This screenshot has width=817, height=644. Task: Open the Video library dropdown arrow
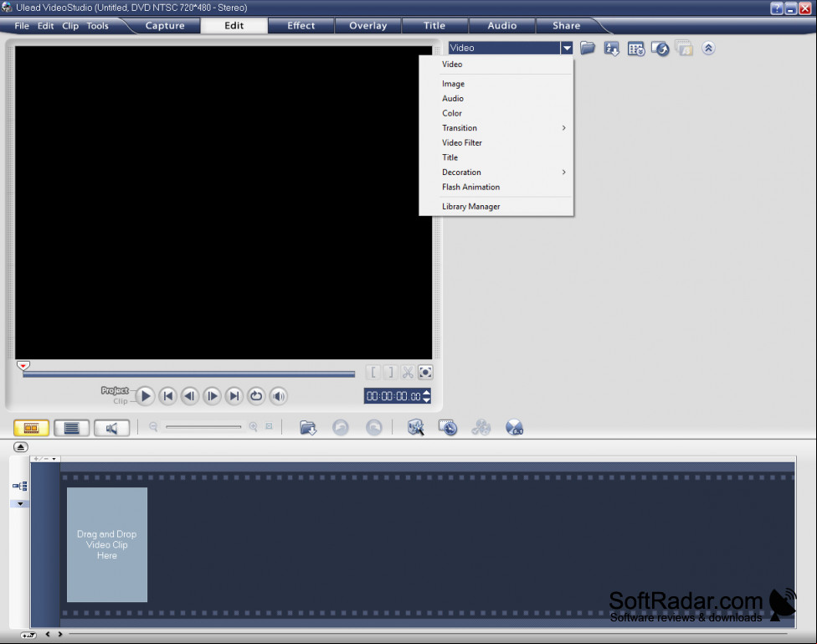coord(567,48)
